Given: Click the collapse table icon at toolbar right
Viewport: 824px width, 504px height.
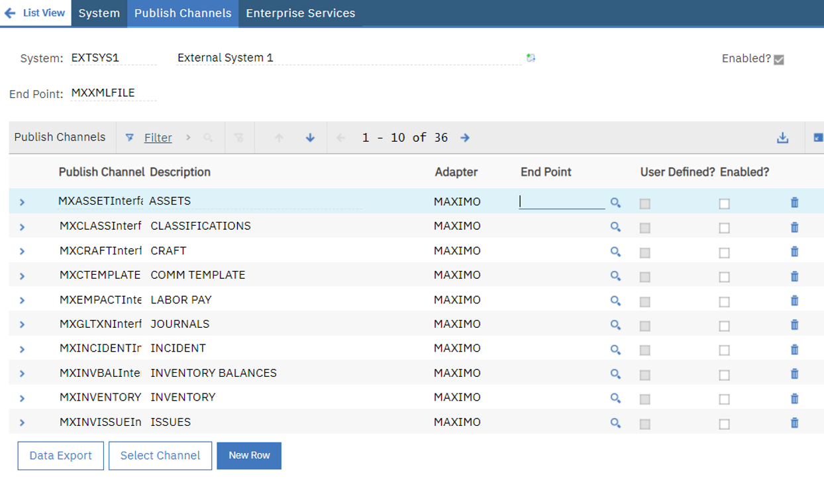Looking at the screenshot, I should pos(817,136).
